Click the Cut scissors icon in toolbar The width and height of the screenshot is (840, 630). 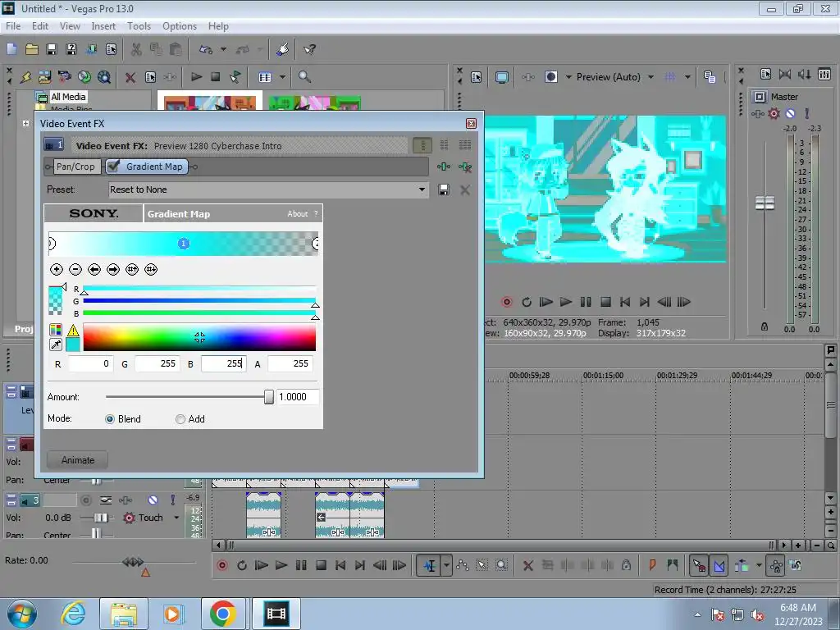137,49
